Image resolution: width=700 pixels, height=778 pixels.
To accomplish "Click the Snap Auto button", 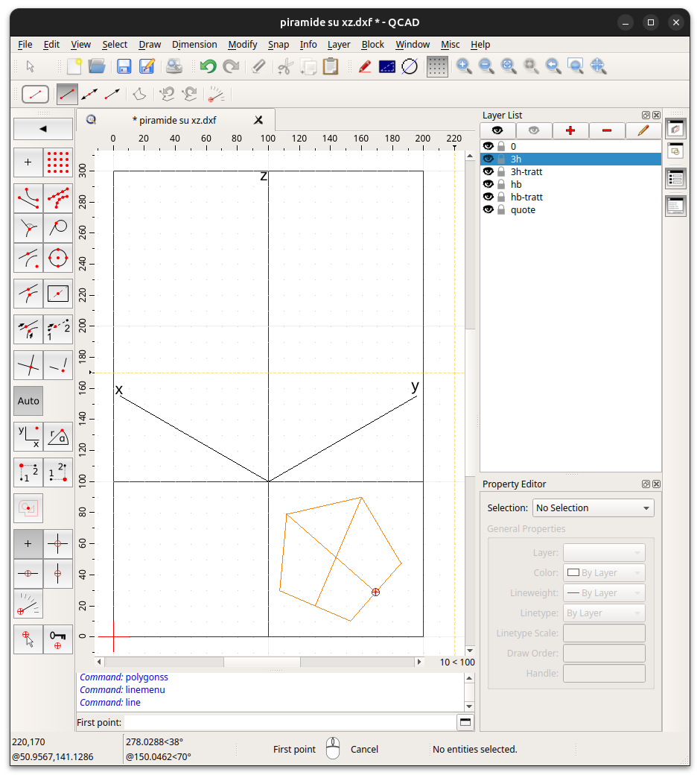I will coord(28,401).
